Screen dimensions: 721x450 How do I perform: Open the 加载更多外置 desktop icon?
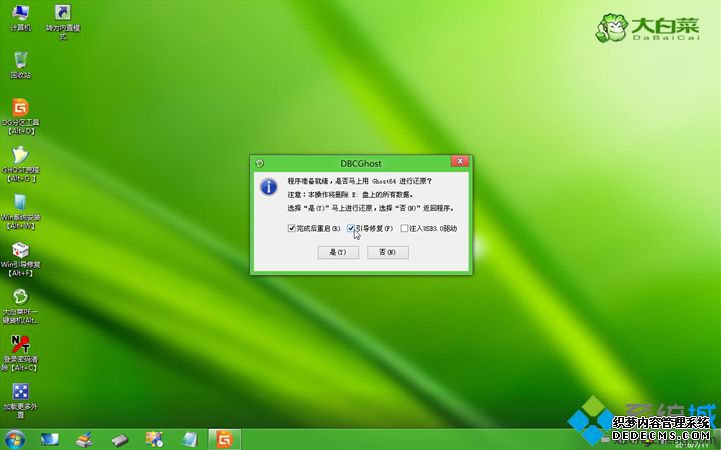pos(21,401)
